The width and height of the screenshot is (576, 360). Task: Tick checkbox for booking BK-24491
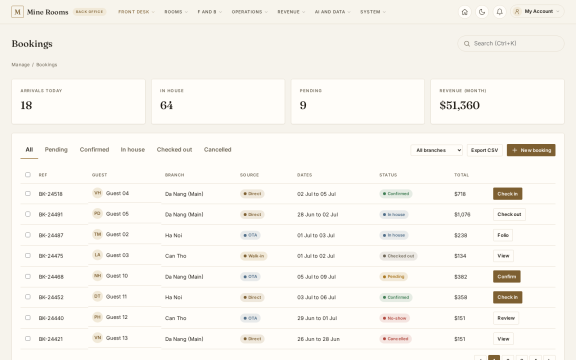[x=28, y=214]
